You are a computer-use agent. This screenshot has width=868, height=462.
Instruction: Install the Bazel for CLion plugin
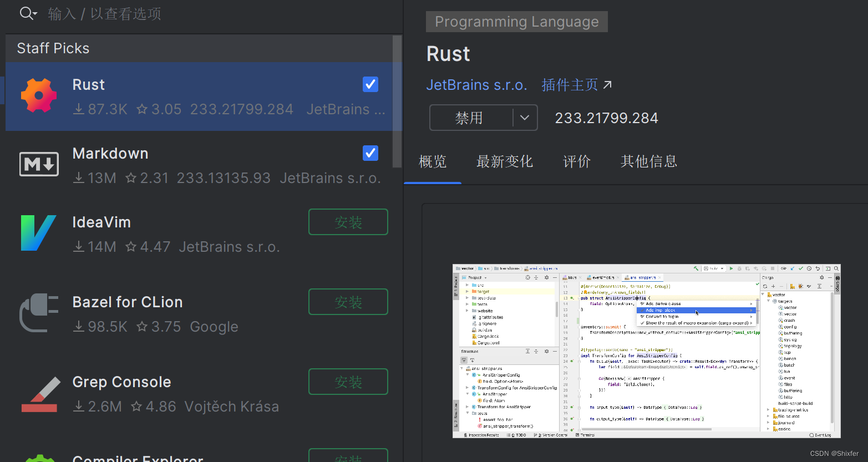click(x=348, y=302)
